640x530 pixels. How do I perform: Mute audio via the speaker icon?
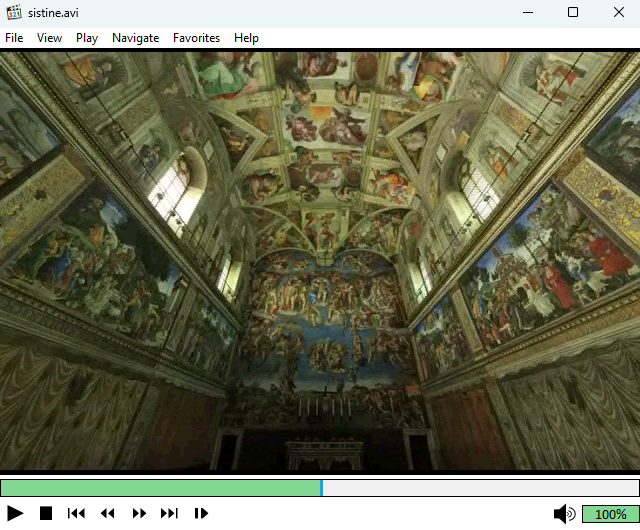pos(564,514)
